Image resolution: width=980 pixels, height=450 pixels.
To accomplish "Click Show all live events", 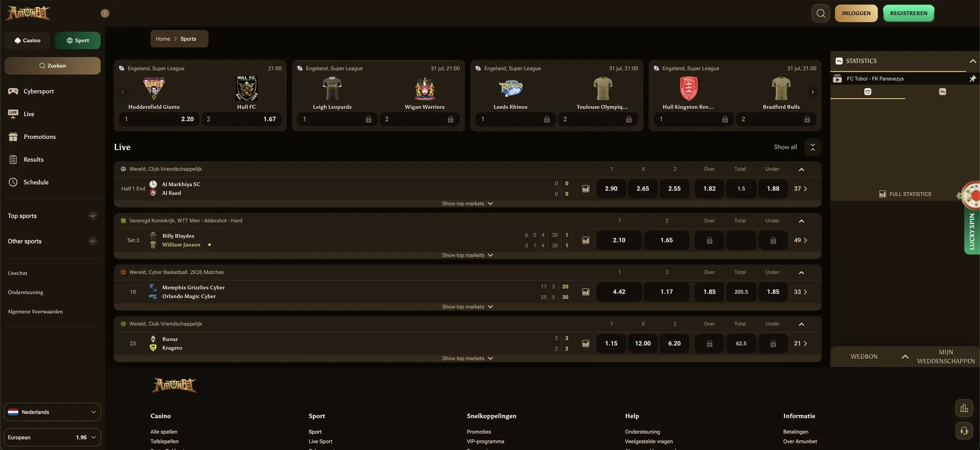I will [x=785, y=147].
